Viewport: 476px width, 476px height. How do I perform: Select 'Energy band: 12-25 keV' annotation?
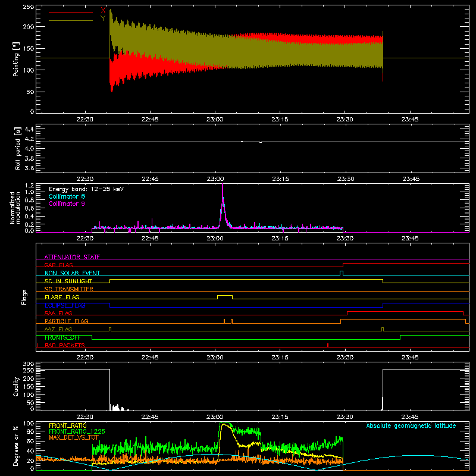(x=86, y=189)
